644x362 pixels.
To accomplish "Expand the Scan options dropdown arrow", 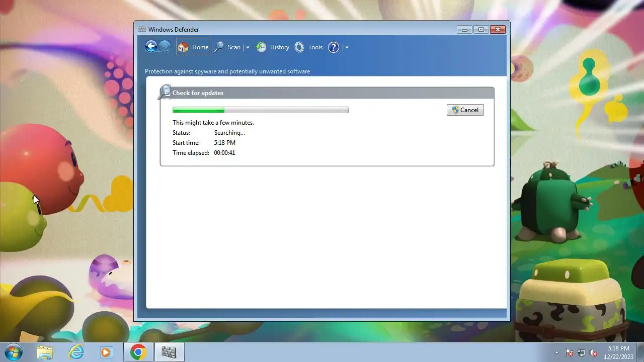I will [248, 47].
